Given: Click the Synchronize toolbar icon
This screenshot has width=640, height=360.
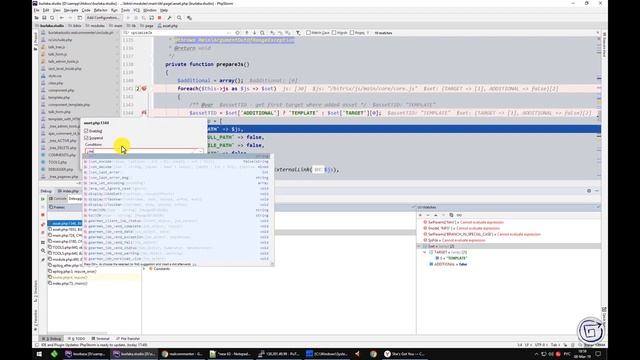Looking at the screenshot, I should point(52,18).
